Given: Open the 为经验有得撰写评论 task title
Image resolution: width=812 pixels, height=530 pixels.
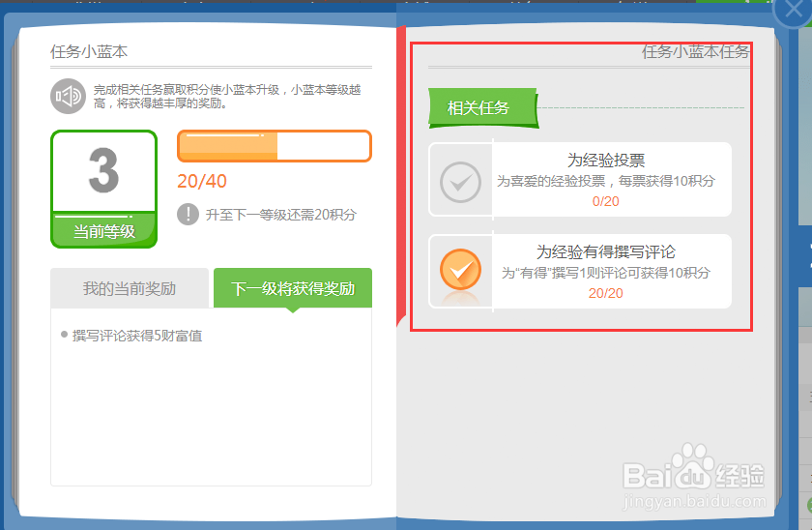Looking at the screenshot, I should pyautogui.click(x=606, y=251).
